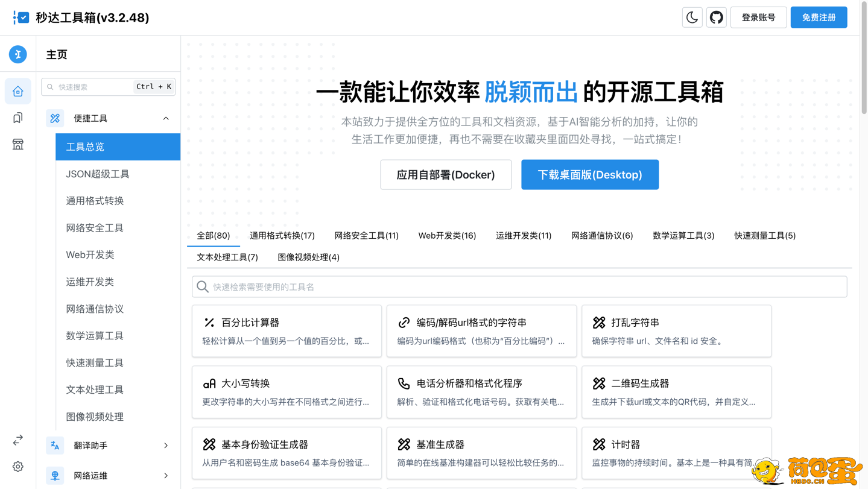Click the 基准生成器 card title
Viewport: 868px width, 489px height.
tap(440, 444)
